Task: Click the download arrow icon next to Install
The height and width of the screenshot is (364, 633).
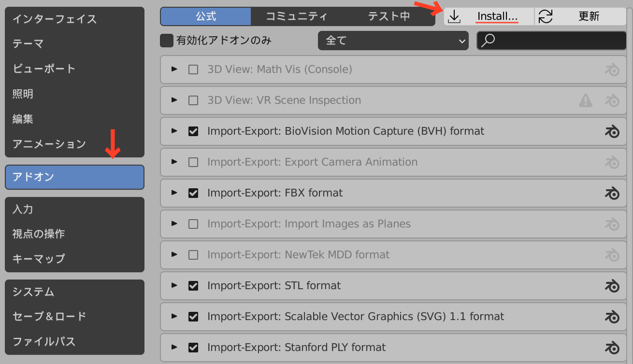Action: [454, 16]
